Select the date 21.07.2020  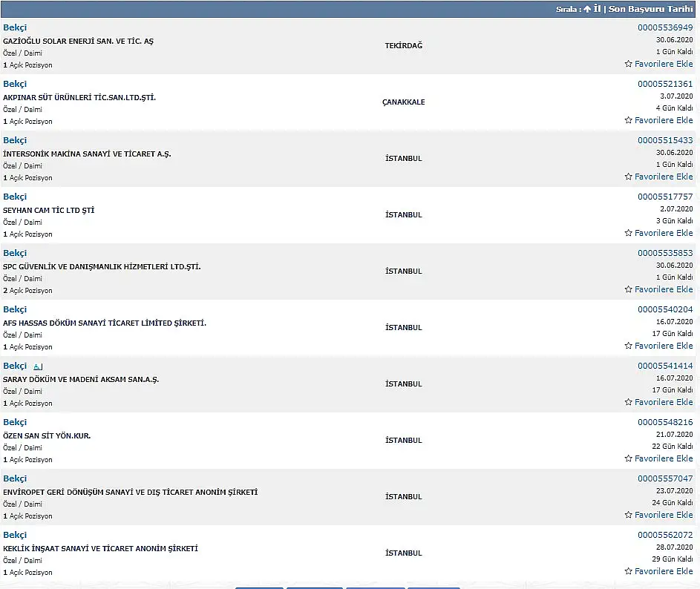[x=675, y=434]
